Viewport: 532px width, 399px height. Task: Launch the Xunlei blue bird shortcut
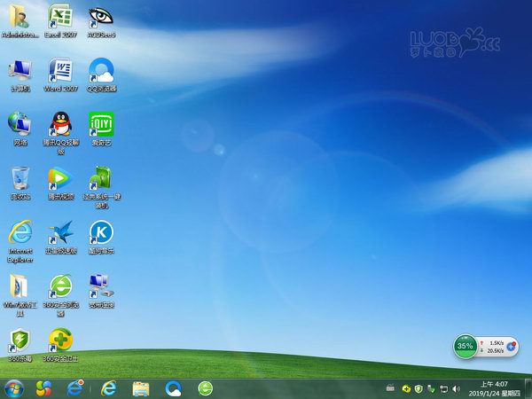tap(60, 238)
